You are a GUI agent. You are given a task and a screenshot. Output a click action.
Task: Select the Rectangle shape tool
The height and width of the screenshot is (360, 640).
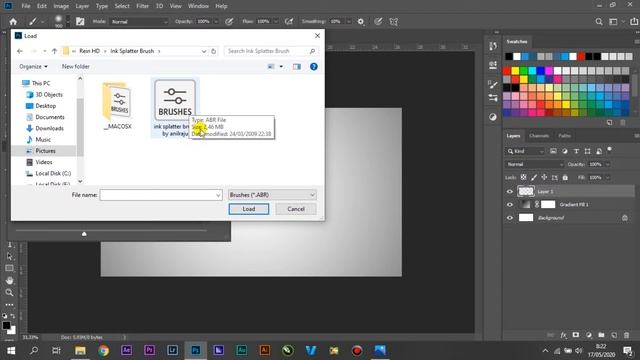point(9,269)
